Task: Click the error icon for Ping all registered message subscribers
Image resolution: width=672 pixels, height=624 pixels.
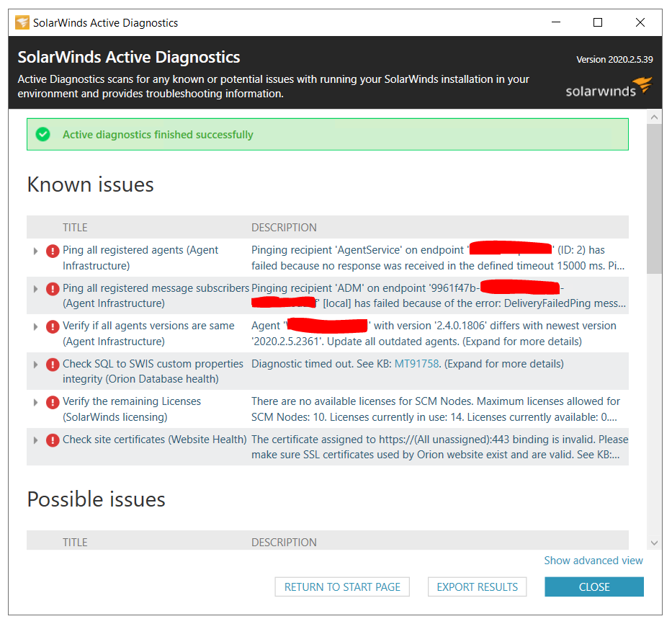Action: point(53,289)
